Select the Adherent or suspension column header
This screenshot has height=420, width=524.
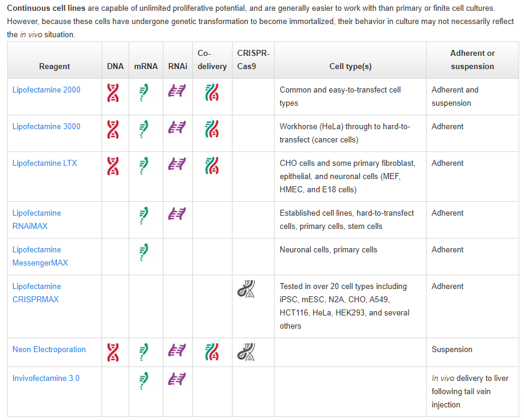click(472, 60)
